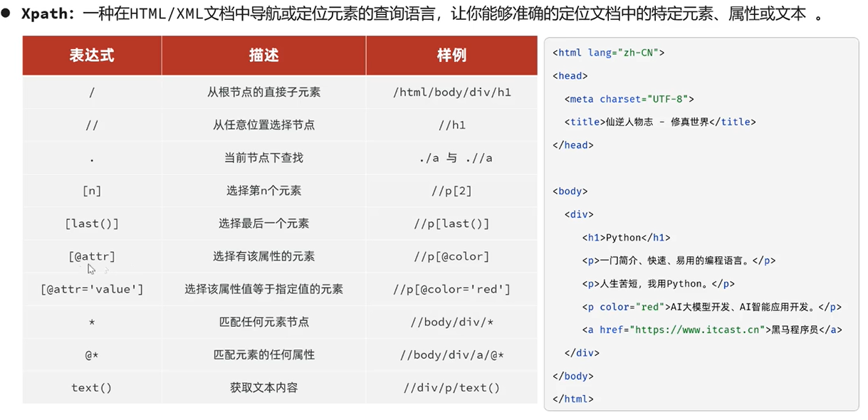This screenshot has width=868, height=420.
Task: Click the example './a 与 .//a'
Action: pos(455,158)
